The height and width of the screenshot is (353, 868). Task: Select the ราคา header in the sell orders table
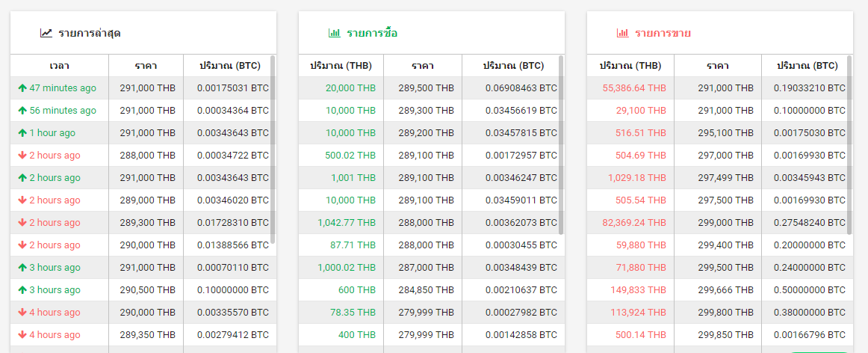[x=717, y=66]
